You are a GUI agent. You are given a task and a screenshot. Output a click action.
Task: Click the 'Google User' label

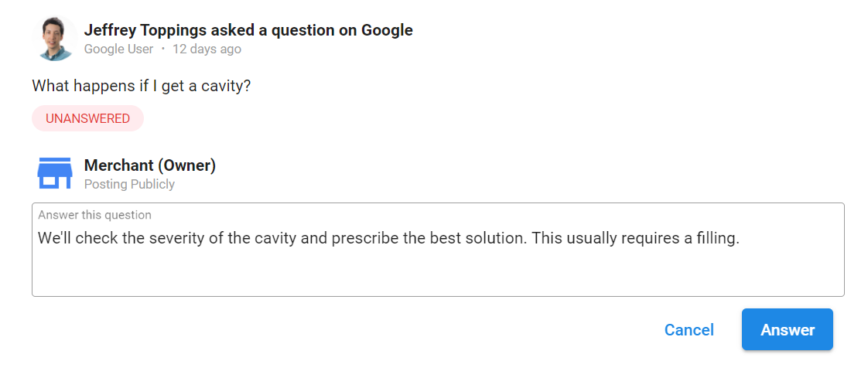pos(118,49)
